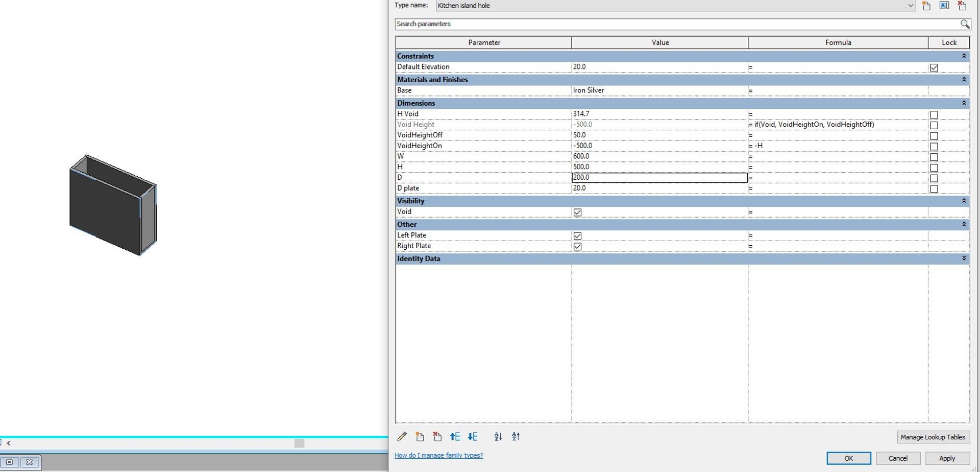
Task: Sort parameters in descending order
Action: 516,436
